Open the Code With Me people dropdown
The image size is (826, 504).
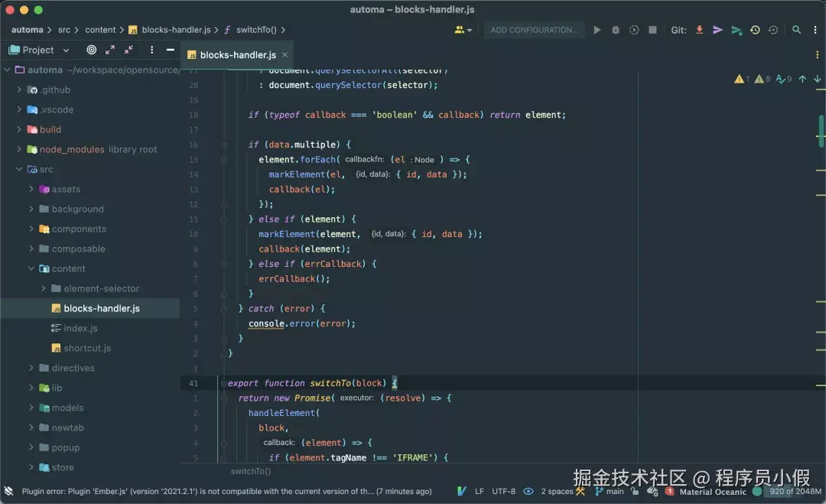463,30
